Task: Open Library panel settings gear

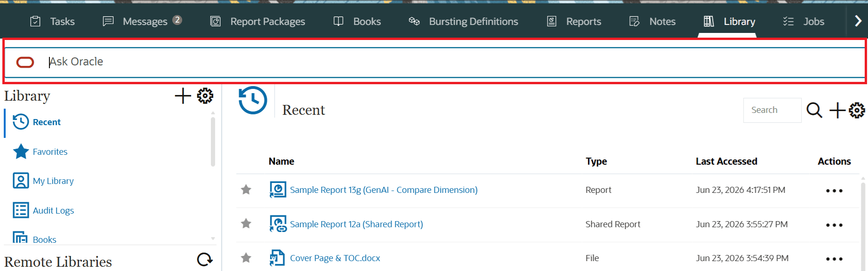Action: click(205, 96)
